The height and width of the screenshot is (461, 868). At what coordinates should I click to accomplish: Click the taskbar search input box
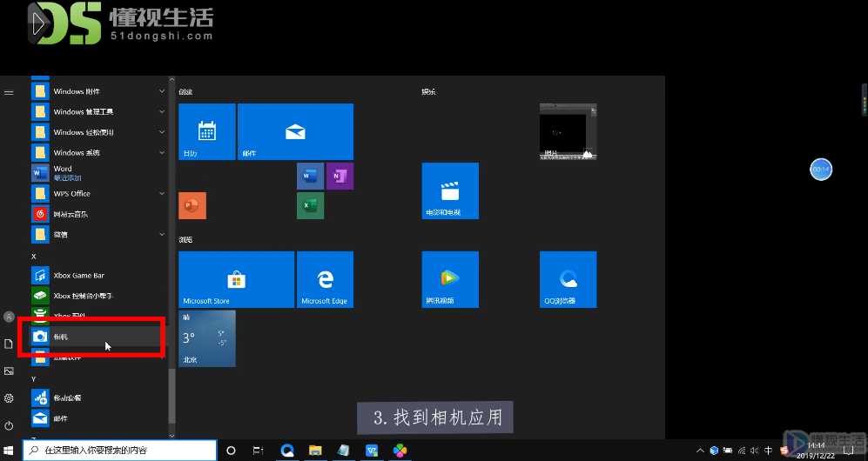point(122,451)
